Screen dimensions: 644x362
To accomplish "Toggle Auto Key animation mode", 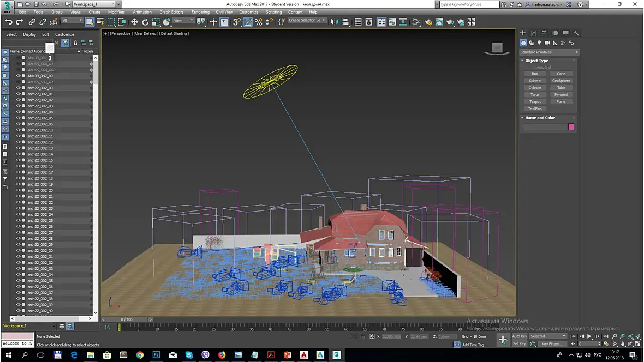I will (x=519, y=336).
